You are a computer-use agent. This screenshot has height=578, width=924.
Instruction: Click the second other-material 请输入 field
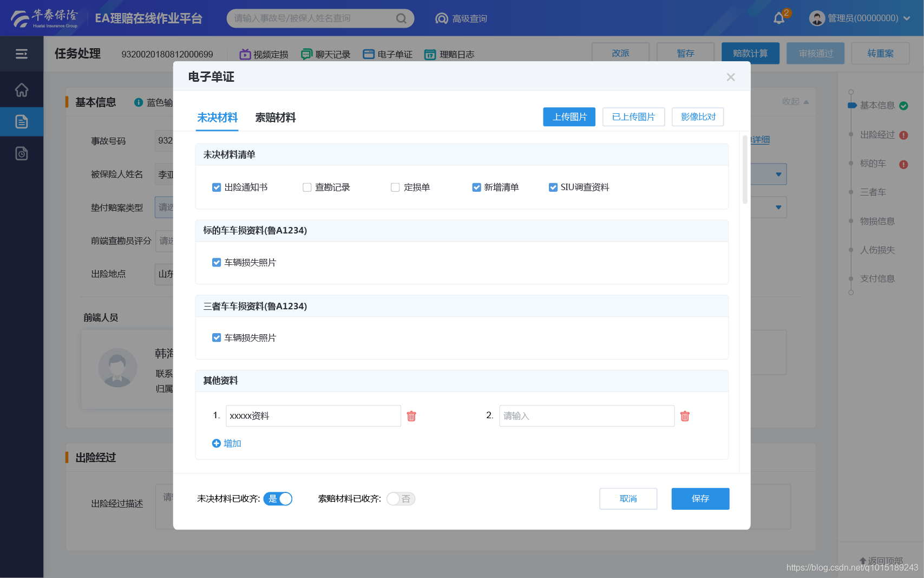point(587,416)
